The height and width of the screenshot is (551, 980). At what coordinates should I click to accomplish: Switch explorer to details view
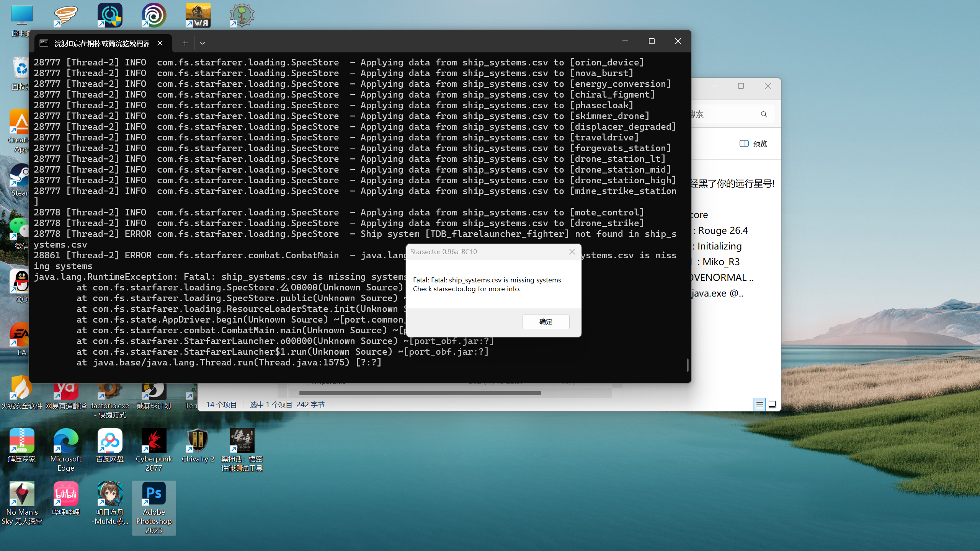(x=759, y=404)
